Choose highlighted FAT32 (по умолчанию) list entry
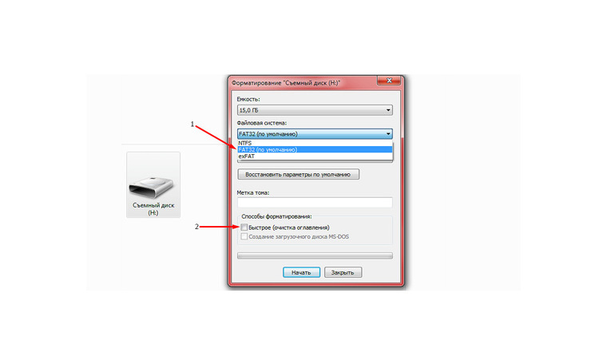The width and height of the screenshot is (607, 364). tap(315, 150)
